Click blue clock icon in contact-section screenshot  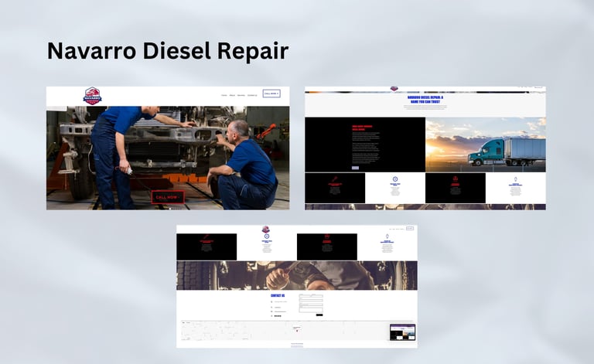pyautogui.click(x=267, y=236)
